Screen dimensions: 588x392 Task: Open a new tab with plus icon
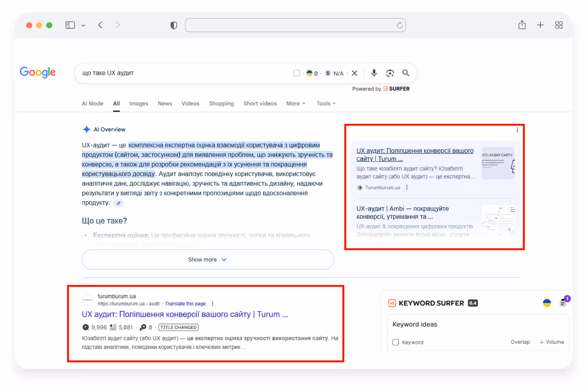click(540, 25)
